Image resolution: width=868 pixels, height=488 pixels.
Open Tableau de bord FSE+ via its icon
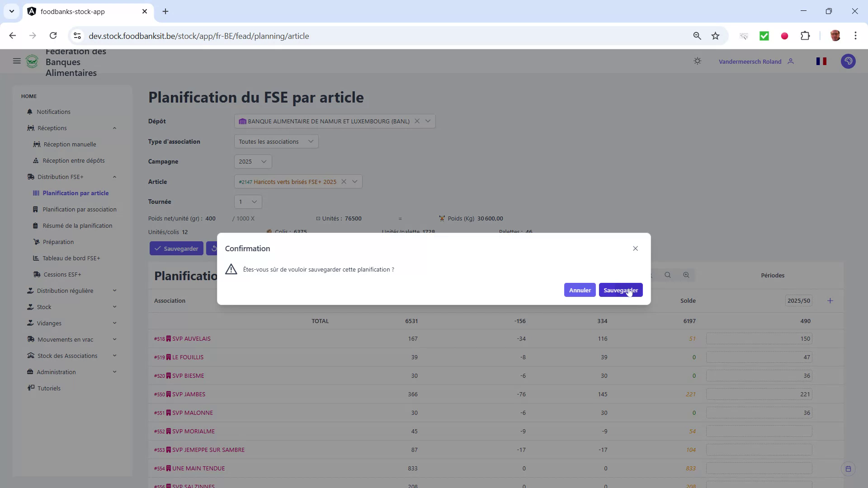(x=36, y=258)
